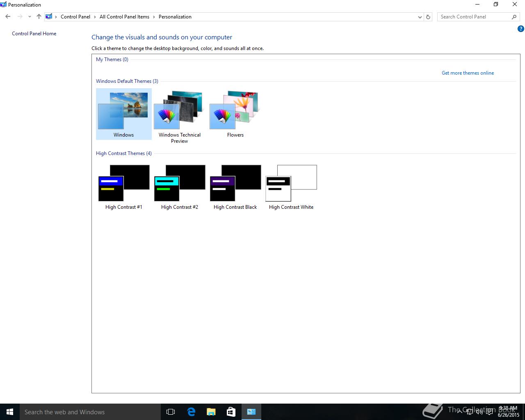The height and width of the screenshot is (420, 525).
Task: Apply High Contrast #1 theme
Action: [123, 187]
